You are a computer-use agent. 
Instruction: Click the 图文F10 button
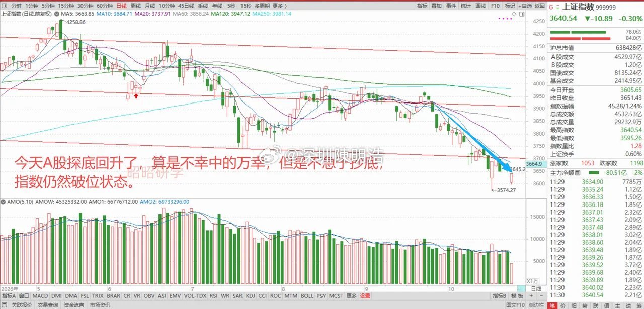pos(515,305)
